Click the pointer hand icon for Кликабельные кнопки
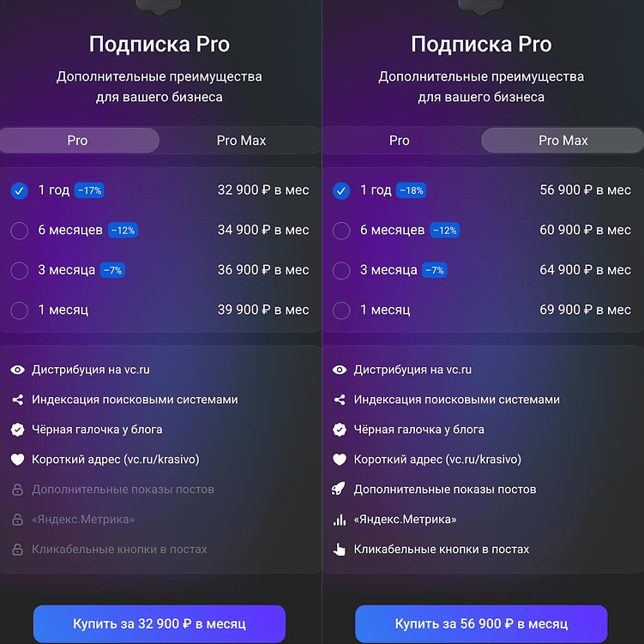The height and width of the screenshot is (644, 644). coord(340,550)
